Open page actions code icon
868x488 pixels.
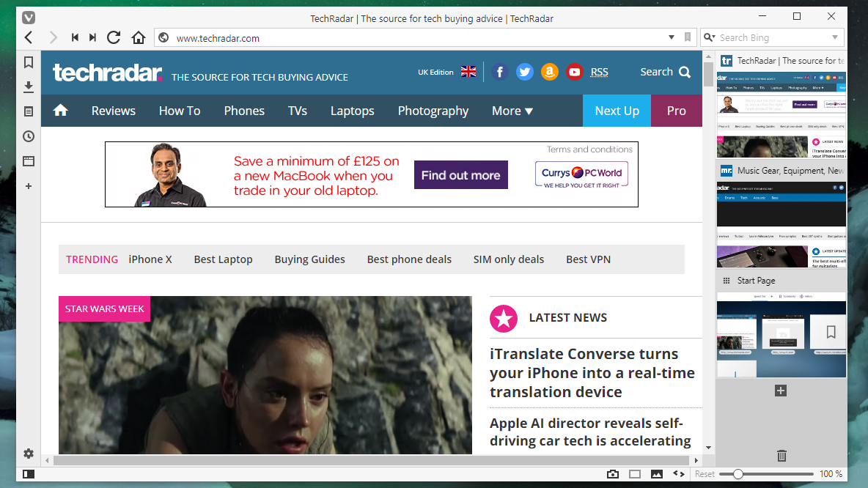679,473
